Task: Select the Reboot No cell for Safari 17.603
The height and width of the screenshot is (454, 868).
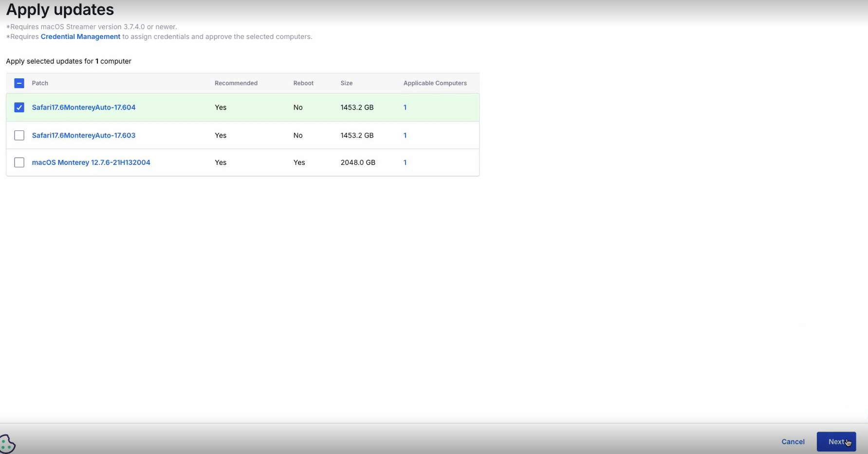Action: [x=298, y=135]
